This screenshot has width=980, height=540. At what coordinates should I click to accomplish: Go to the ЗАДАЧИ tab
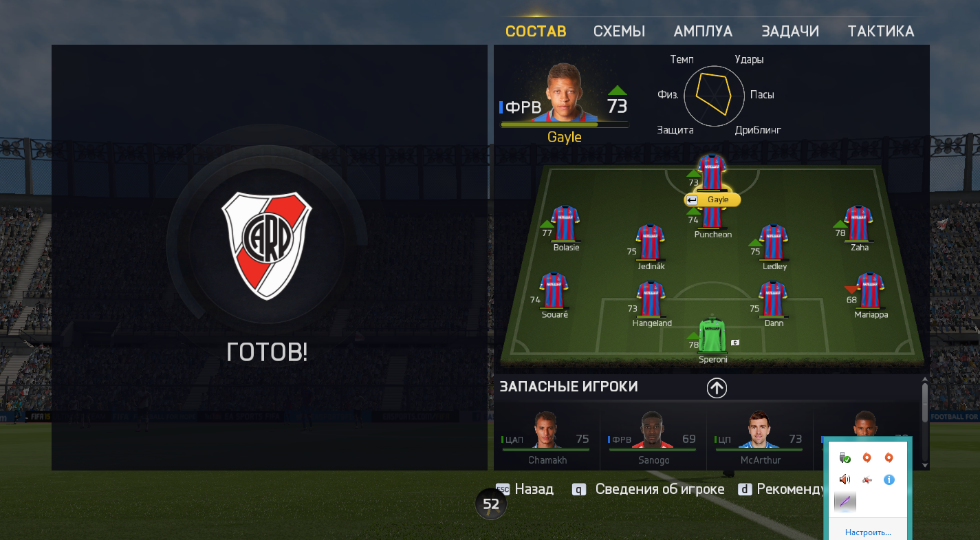coord(790,31)
